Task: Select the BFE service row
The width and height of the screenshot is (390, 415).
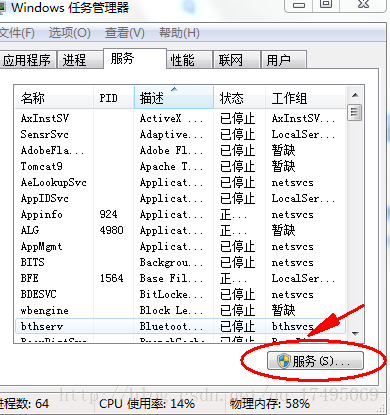Action: click(180, 278)
